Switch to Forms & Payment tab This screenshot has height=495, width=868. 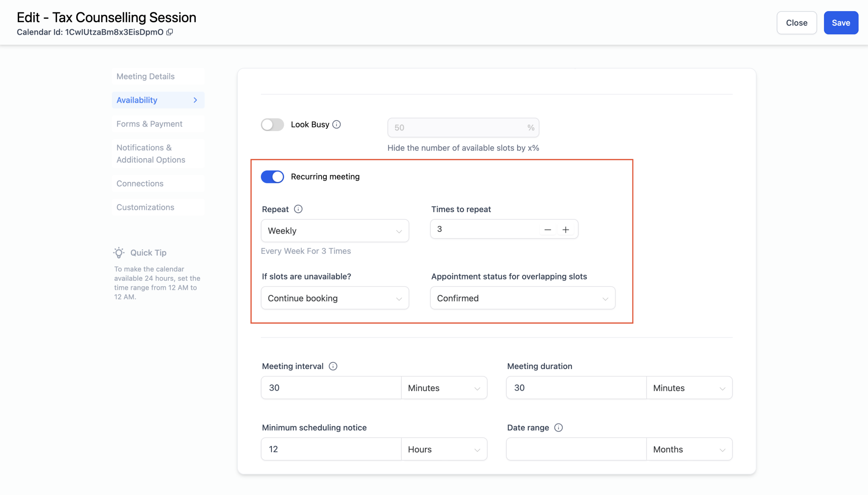pos(149,124)
